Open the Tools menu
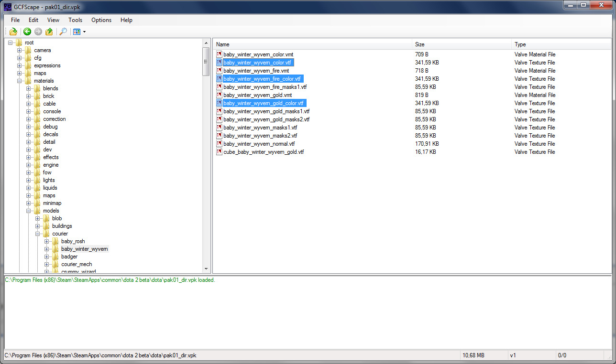This screenshot has height=364, width=616. pos(75,20)
